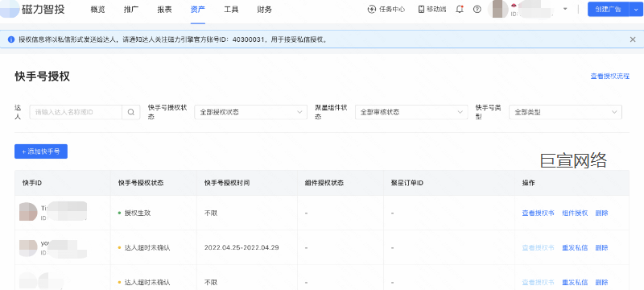The width and height of the screenshot is (644, 290).
Task: Switch to the 工具 tab
Action: [231, 10]
